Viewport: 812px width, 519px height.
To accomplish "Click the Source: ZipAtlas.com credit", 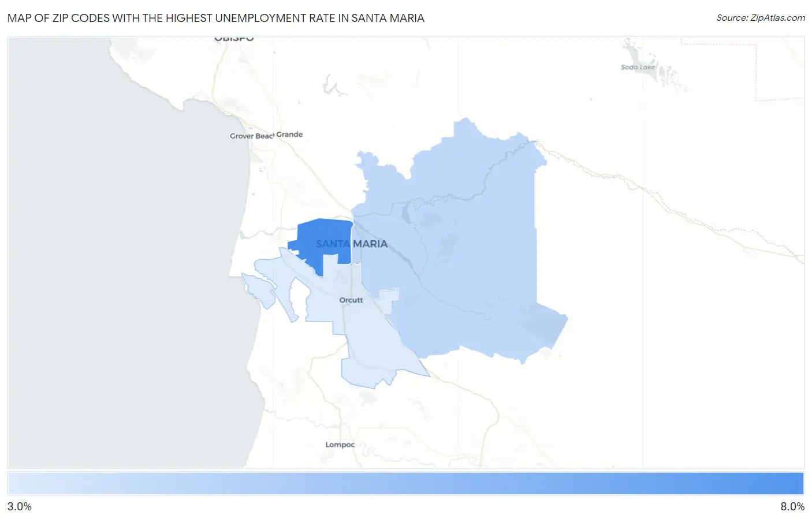I will tap(761, 18).
